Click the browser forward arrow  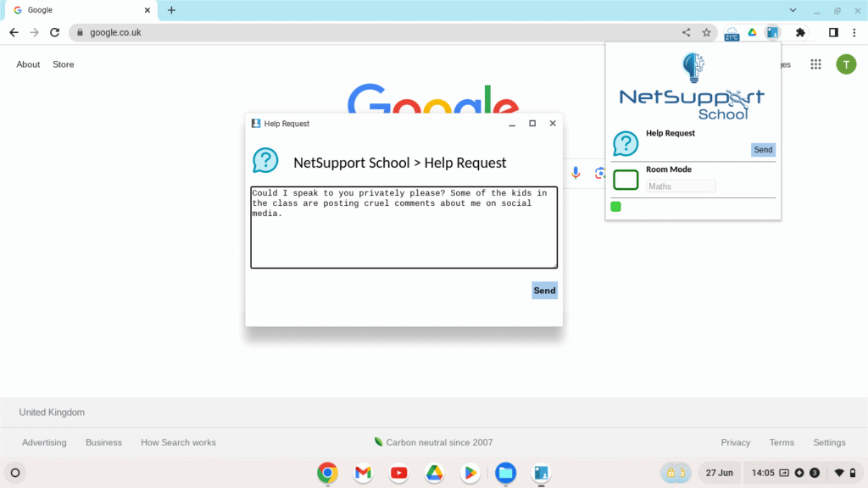(x=34, y=33)
